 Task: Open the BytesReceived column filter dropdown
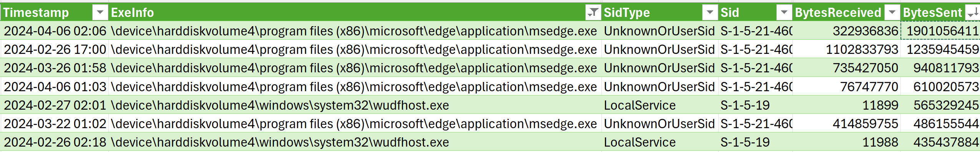(892, 13)
